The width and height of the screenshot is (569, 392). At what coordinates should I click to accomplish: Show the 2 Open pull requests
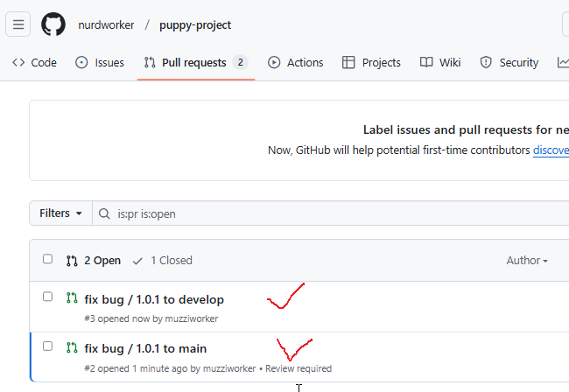pos(94,261)
